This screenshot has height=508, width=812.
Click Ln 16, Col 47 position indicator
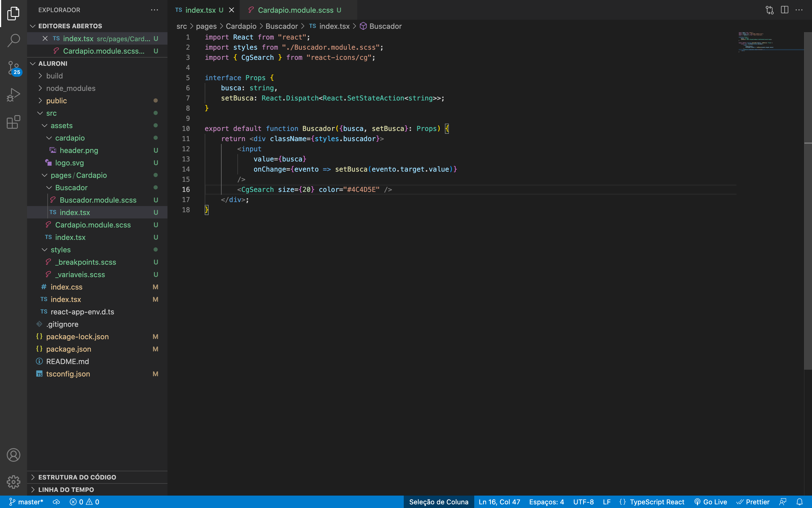[x=499, y=502]
